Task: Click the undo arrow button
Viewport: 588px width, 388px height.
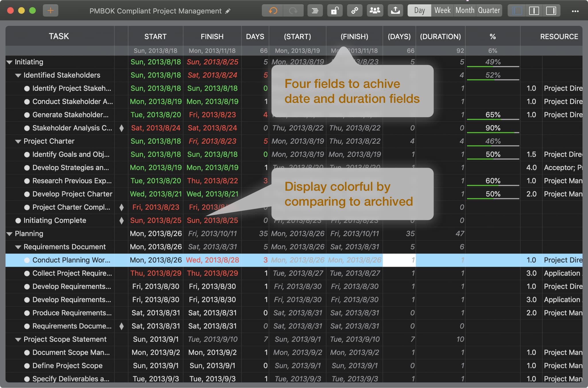Action: click(272, 11)
